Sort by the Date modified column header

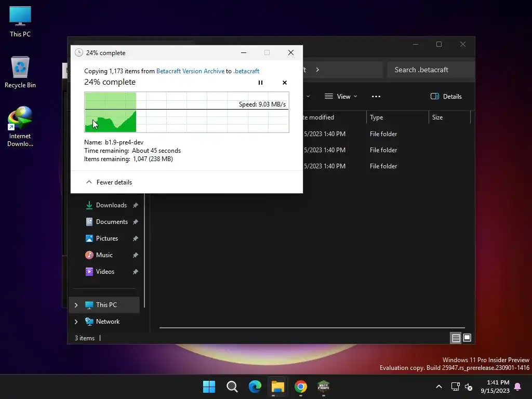pyautogui.click(x=318, y=117)
